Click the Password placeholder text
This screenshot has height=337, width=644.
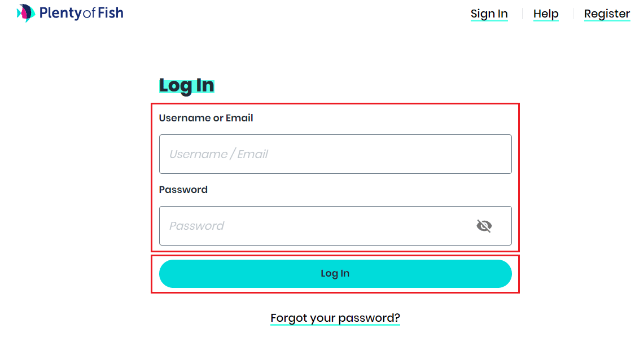pyautogui.click(x=196, y=226)
